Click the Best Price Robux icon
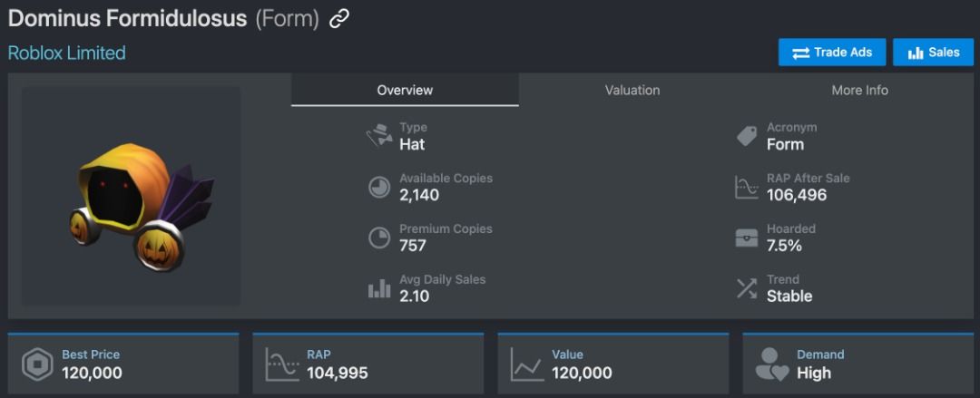Image resolution: width=980 pixels, height=398 pixels. pos(37,364)
